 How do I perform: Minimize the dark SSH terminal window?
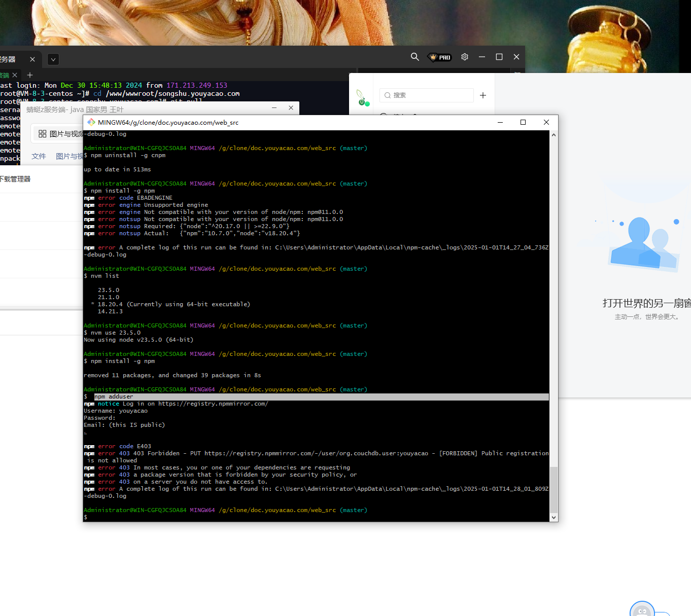[482, 57]
